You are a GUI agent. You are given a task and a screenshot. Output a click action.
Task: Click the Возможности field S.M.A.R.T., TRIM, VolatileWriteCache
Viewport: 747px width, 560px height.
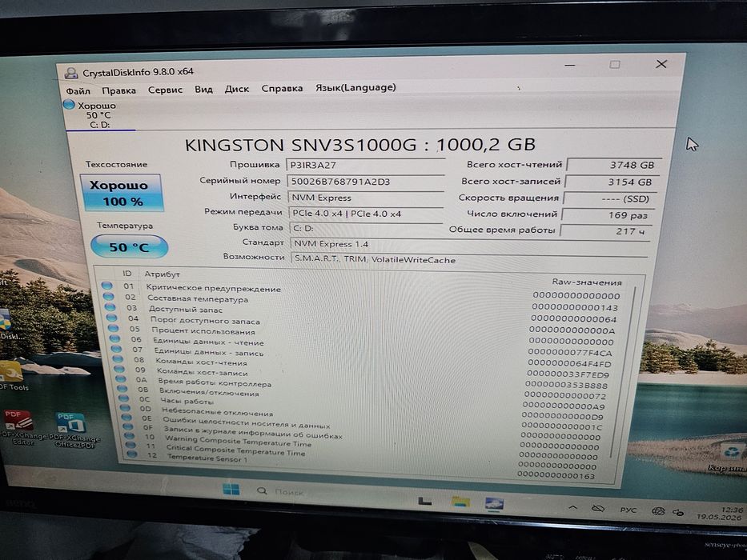[469, 260]
